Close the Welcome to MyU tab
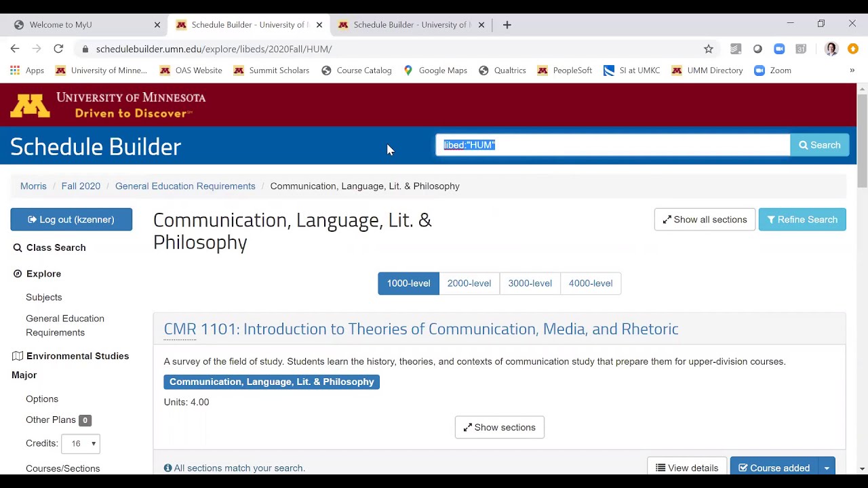This screenshot has height=488, width=868. coord(157,25)
